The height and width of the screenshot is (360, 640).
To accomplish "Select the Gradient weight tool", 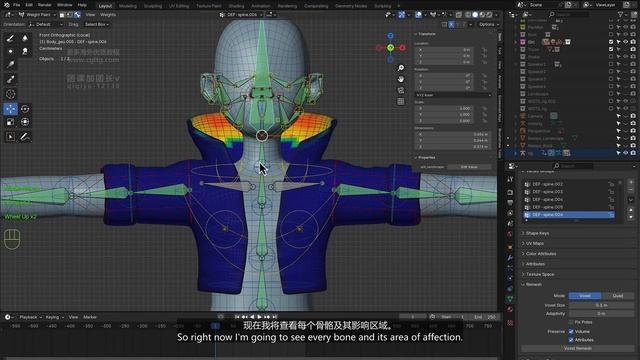I will click(10, 65).
